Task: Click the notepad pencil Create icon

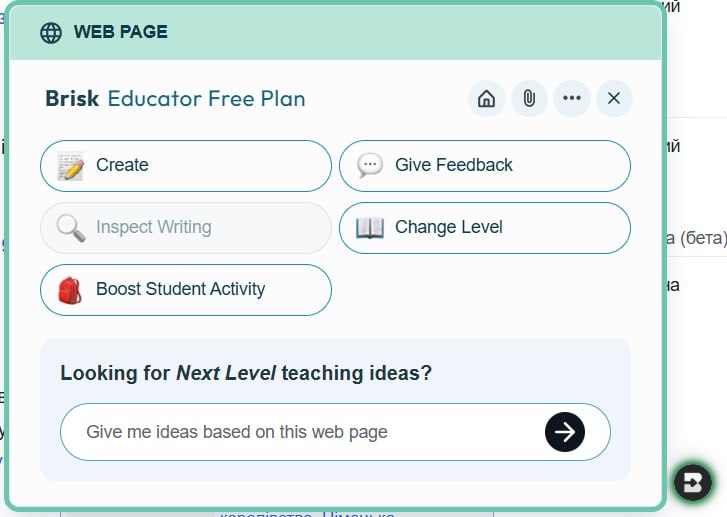Action: tap(70, 166)
